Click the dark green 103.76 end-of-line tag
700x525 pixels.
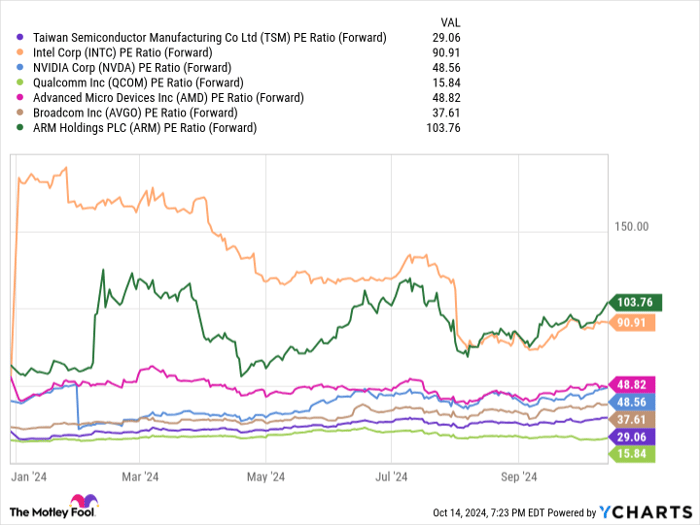[x=635, y=303]
